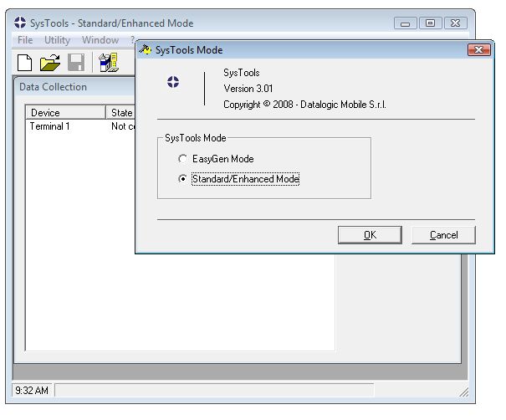
Task: Click the terminal device toolbar icon
Action: coord(109,62)
